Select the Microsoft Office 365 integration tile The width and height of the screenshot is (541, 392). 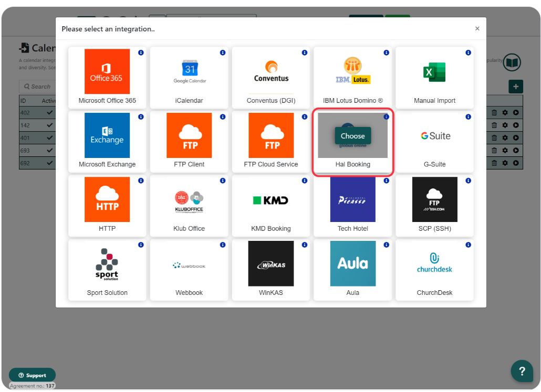point(107,78)
